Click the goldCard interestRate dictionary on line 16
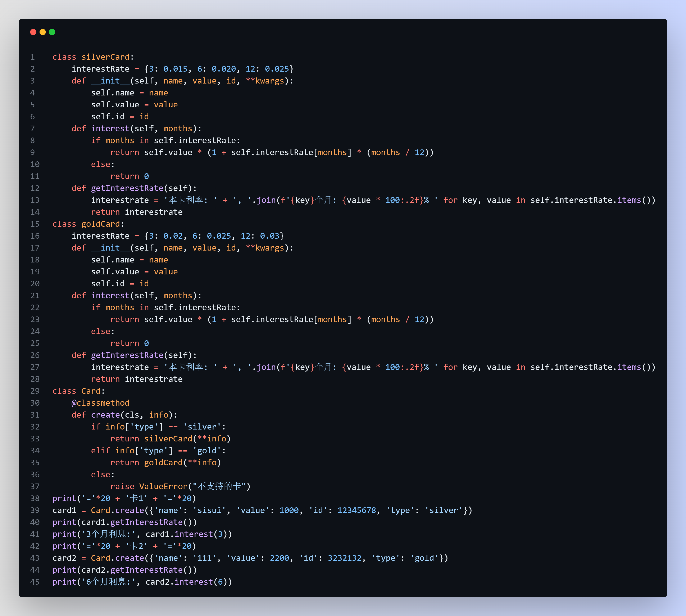 pyautogui.click(x=178, y=236)
